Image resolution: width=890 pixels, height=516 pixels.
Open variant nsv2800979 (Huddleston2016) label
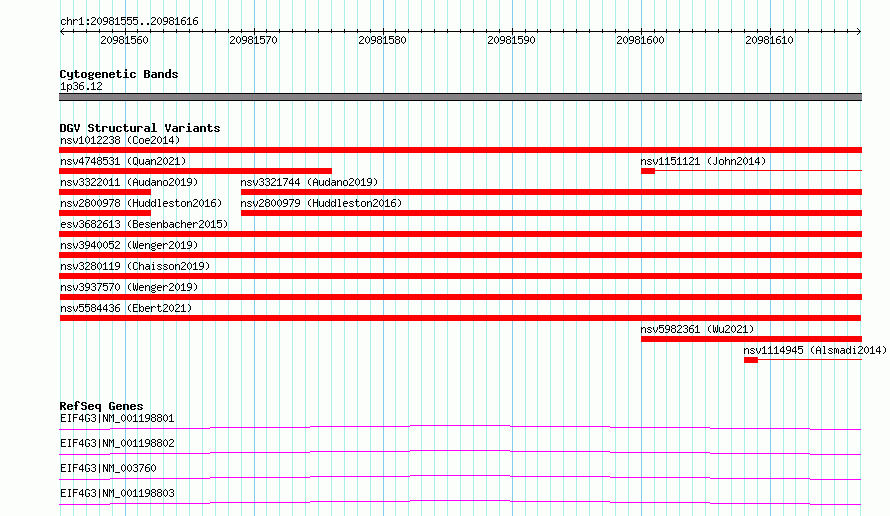click(x=321, y=203)
